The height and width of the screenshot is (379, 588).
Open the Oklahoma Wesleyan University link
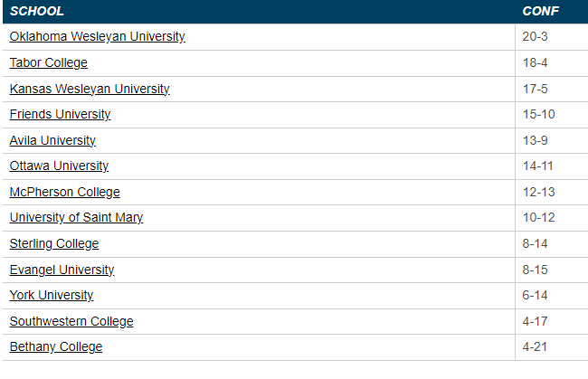pyautogui.click(x=97, y=37)
